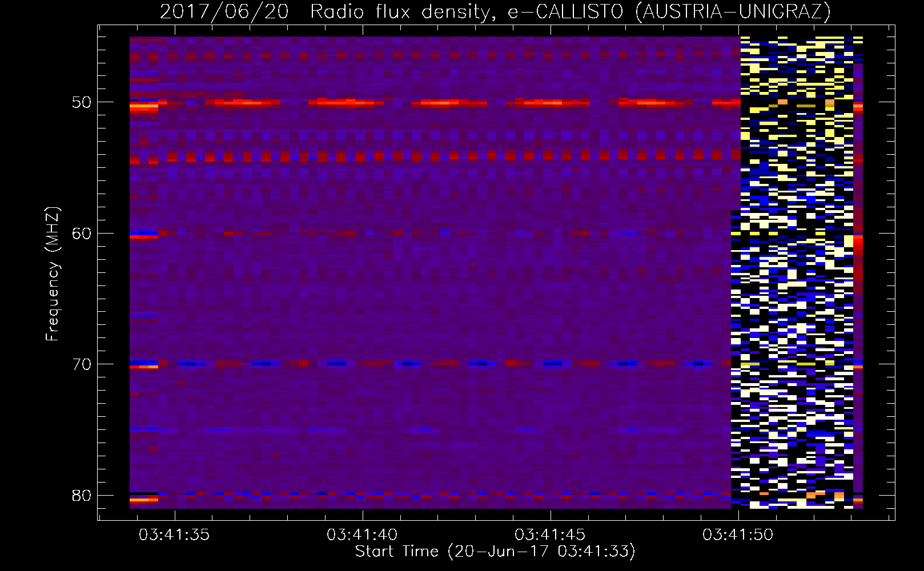Click the frequency tick label 80

[x=82, y=495]
